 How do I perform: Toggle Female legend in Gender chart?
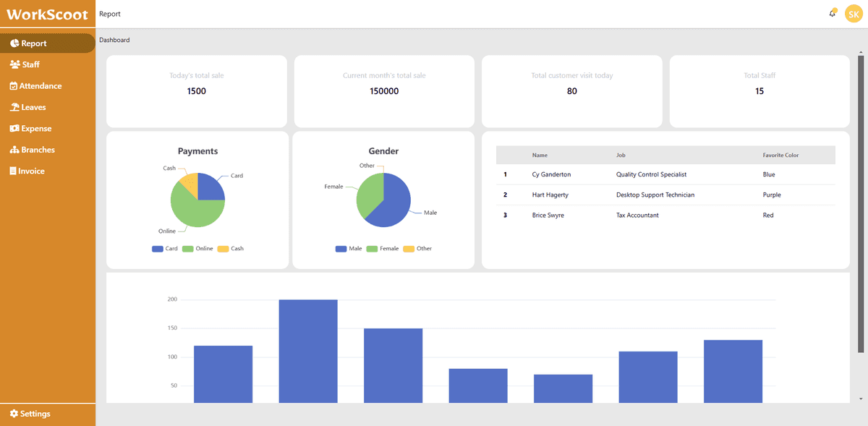pyautogui.click(x=383, y=249)
